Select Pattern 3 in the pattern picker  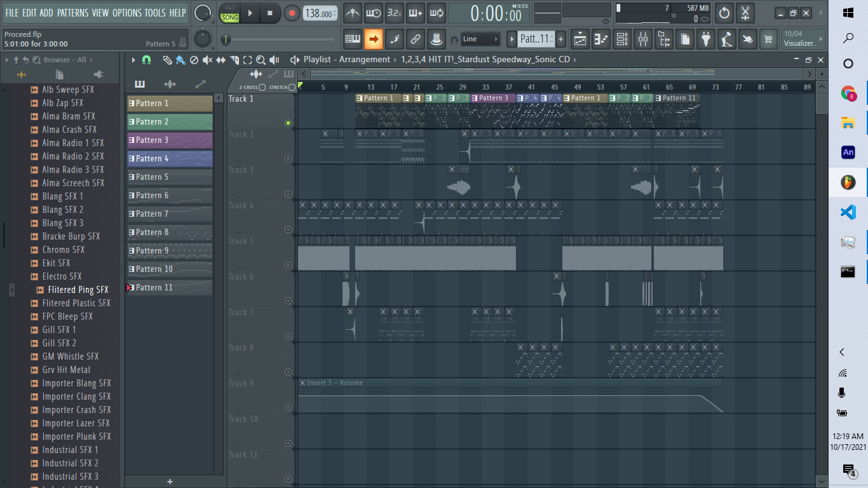(x=170, y=140)
